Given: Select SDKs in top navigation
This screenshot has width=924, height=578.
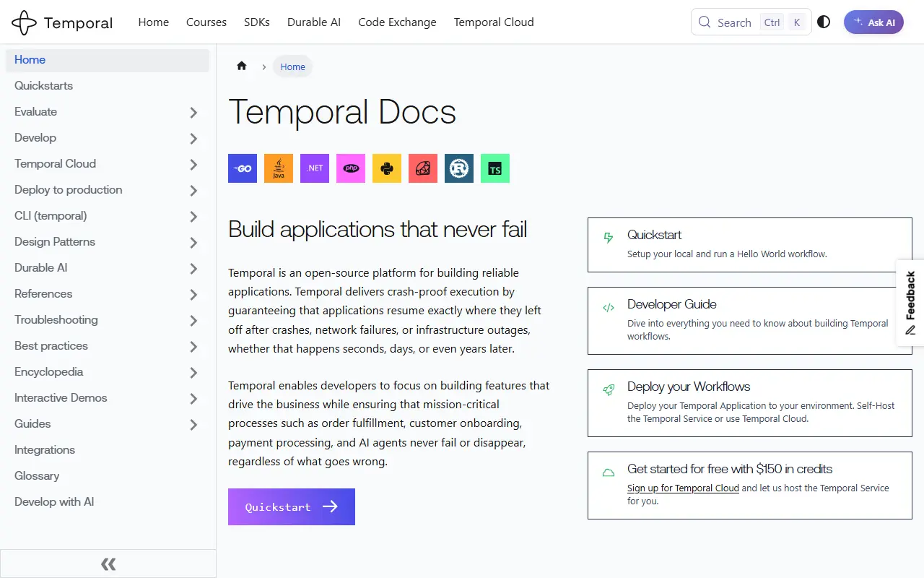Looking at the screenshot, I should (257, 22).
